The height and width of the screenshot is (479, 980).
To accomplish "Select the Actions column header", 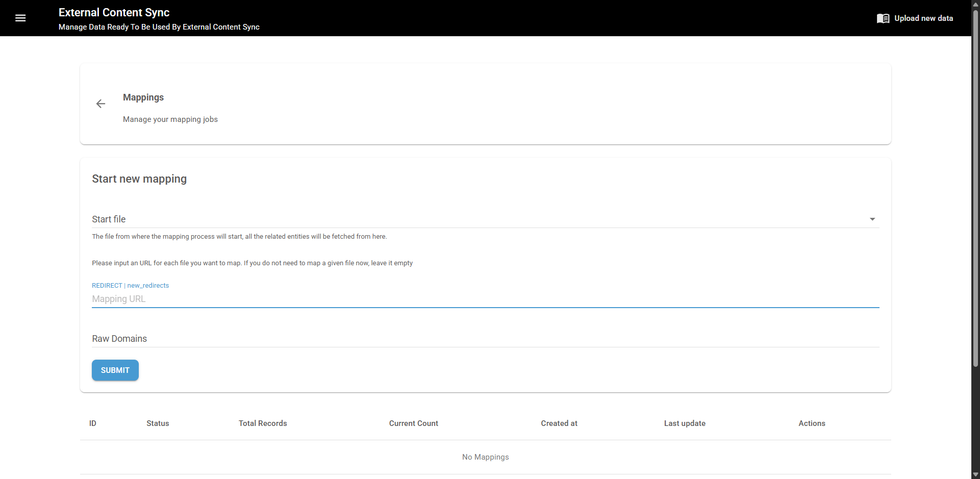I will (x=812, y=423).
